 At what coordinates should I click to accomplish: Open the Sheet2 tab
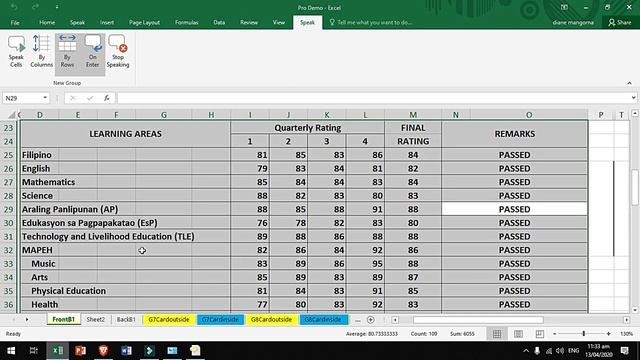pyautogui.click(x=96, y=320)
